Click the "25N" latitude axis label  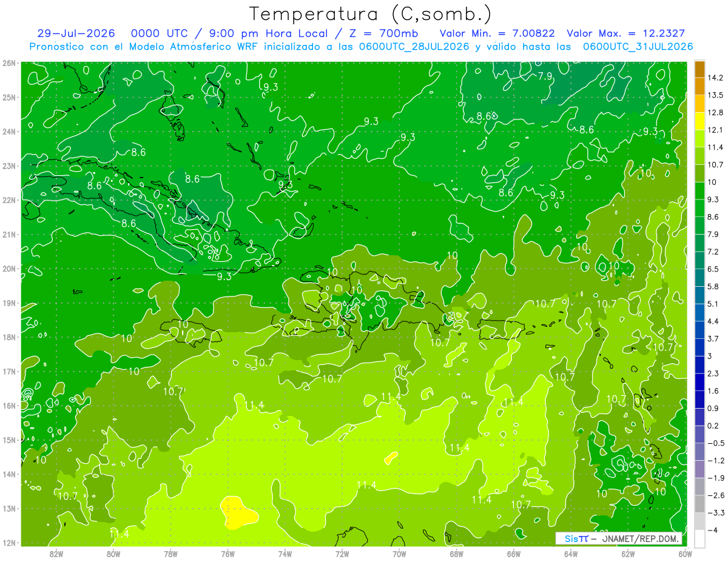click(8, 97)
